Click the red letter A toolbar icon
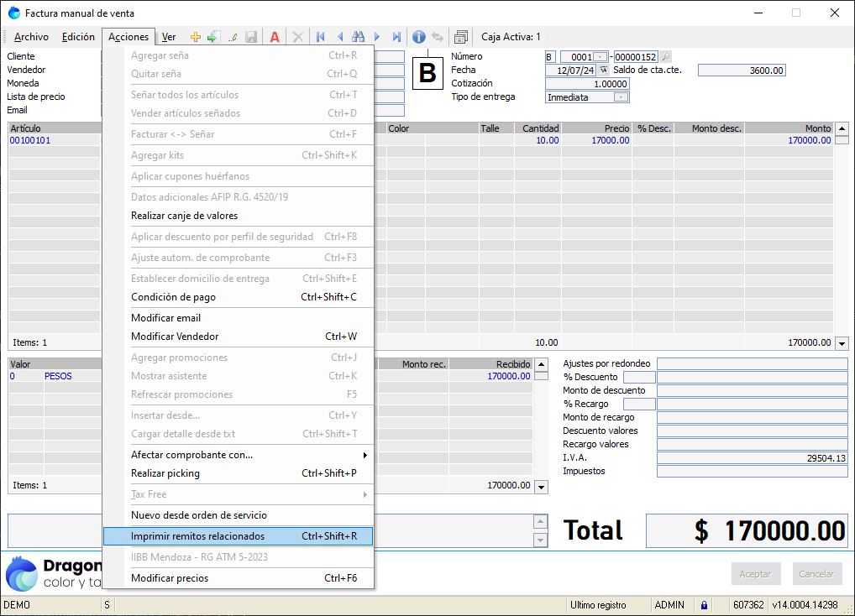855x616 pixels. [x=275, y=37]
